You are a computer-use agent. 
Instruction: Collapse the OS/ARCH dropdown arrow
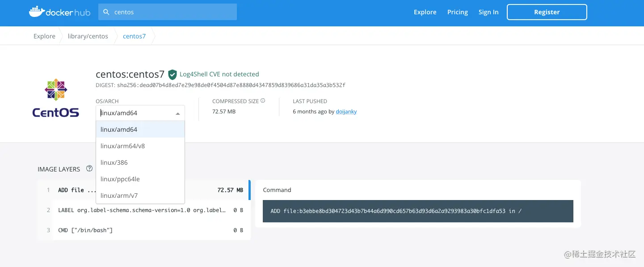(x=177, y=113)
